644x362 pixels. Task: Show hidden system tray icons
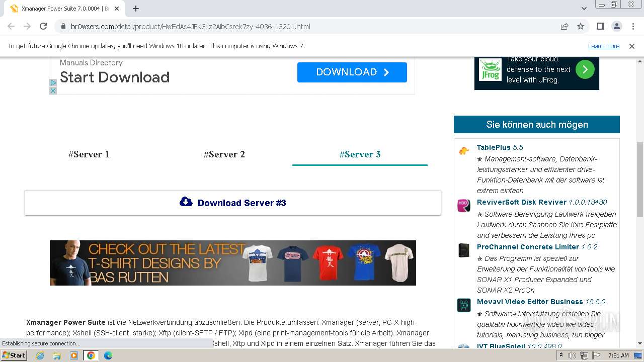click(x=561, y=355)
